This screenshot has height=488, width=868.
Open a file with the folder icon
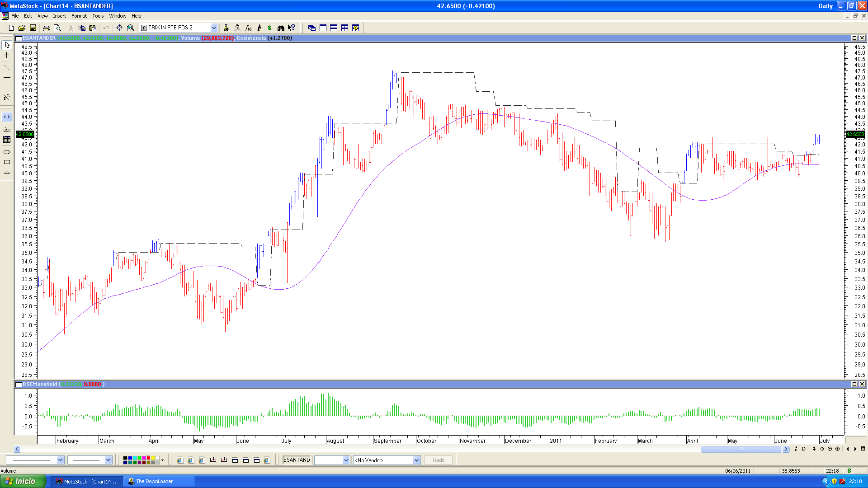point(22,28)
